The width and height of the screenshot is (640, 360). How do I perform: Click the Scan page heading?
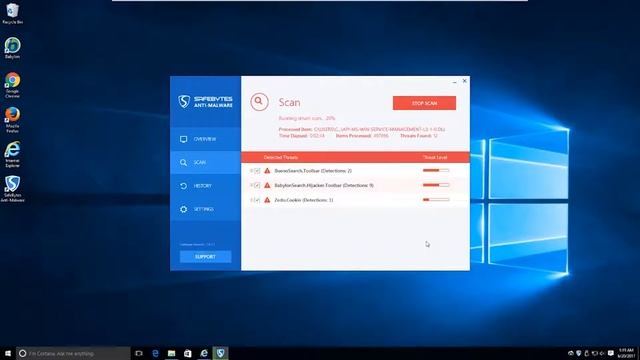tap(289, 102)
